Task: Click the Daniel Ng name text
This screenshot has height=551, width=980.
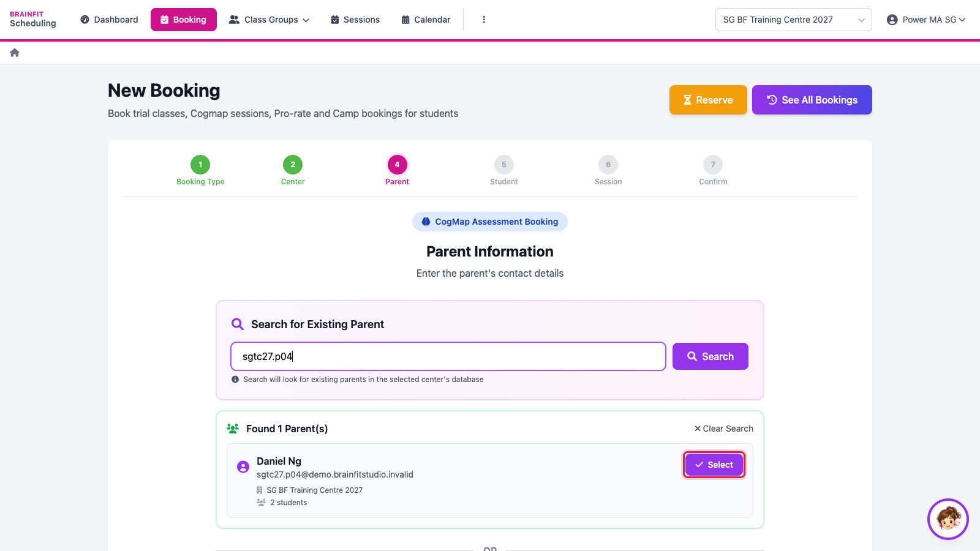Action: (x=279, y=461)
